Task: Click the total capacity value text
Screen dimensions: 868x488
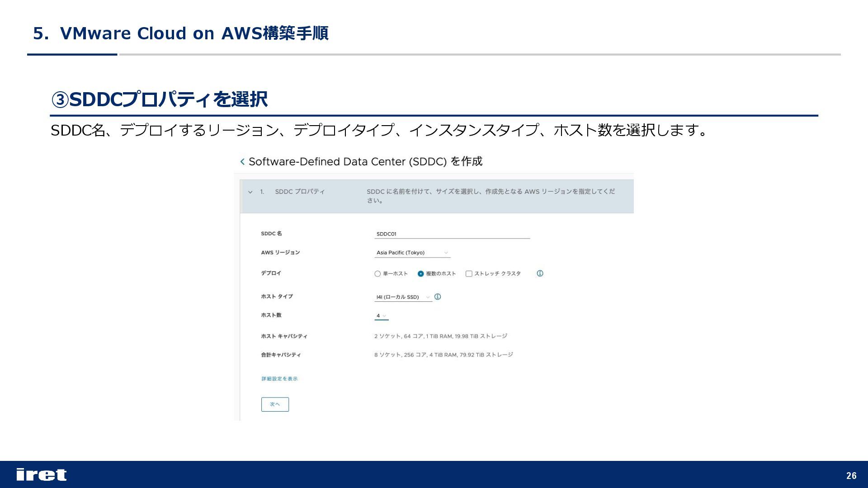Action: click(443, 355)
